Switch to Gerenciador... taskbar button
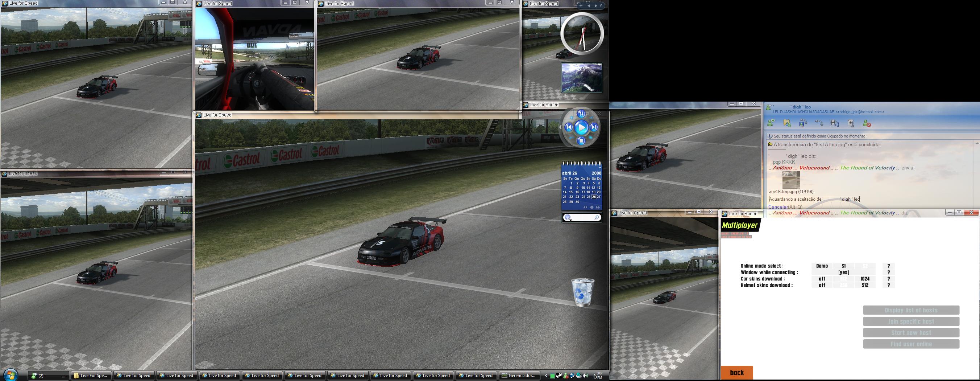This screenshot has height=381, width=980. click(x=519, y=376)
